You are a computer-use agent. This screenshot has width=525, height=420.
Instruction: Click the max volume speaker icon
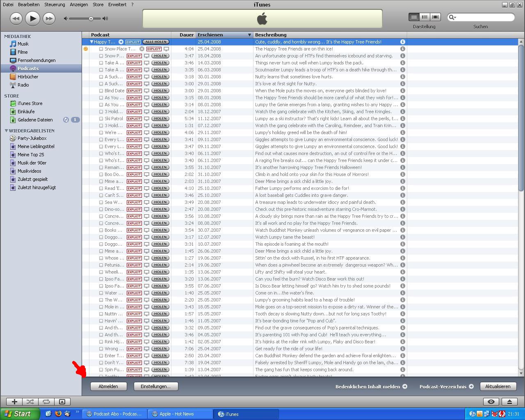pyautogui.click(x=105, y=18)
